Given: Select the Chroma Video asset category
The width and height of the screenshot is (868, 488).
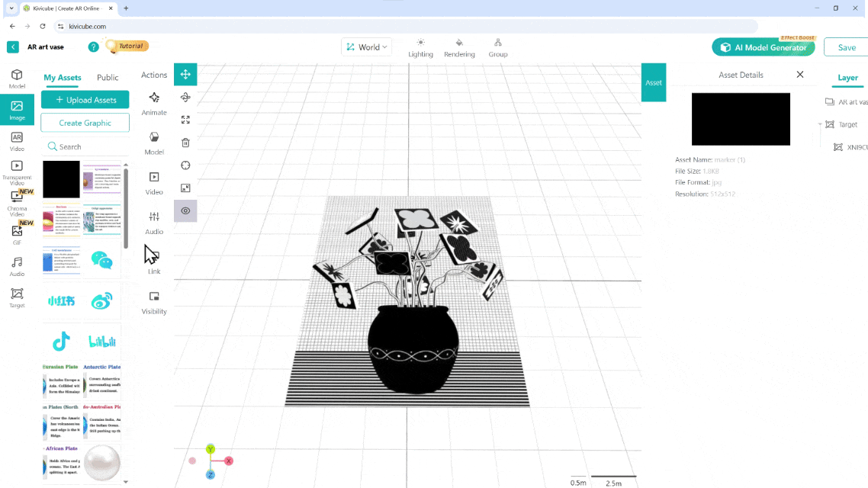Looking at the screenshot, I should [x=17, y=201].
